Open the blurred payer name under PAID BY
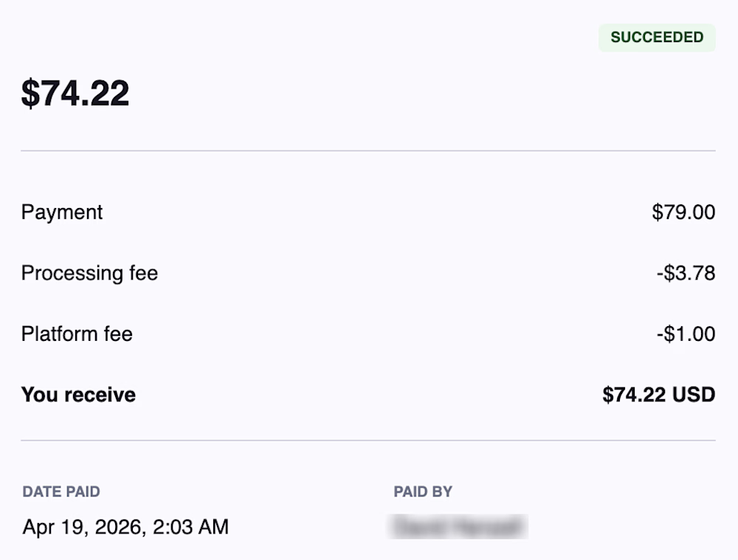Screen dimensions: 738x560 point(460,527)
